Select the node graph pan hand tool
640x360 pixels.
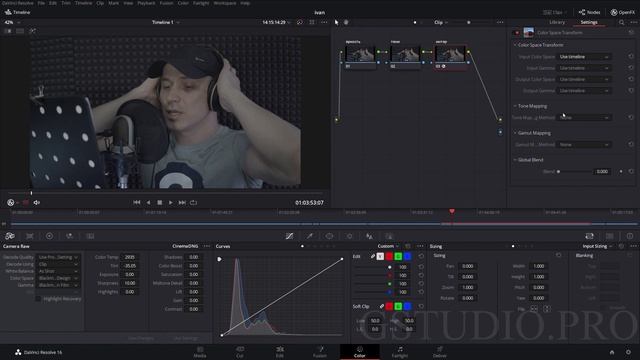(346, 22)
